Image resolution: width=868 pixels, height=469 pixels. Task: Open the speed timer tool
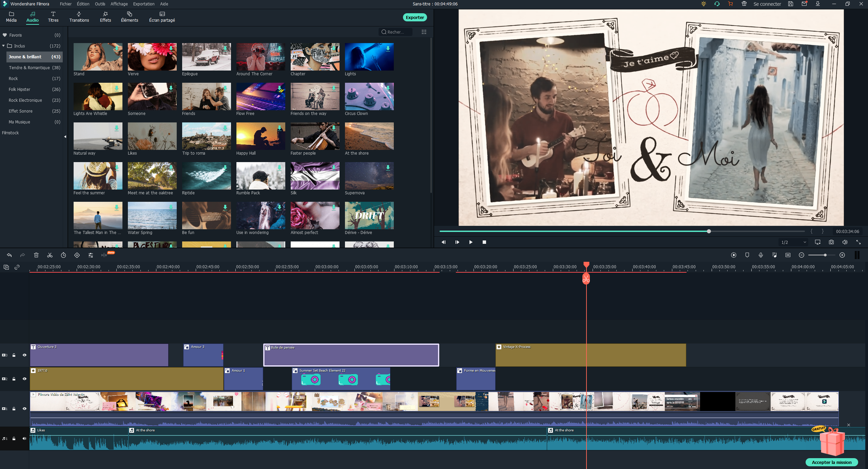click(x=63, y=255)
